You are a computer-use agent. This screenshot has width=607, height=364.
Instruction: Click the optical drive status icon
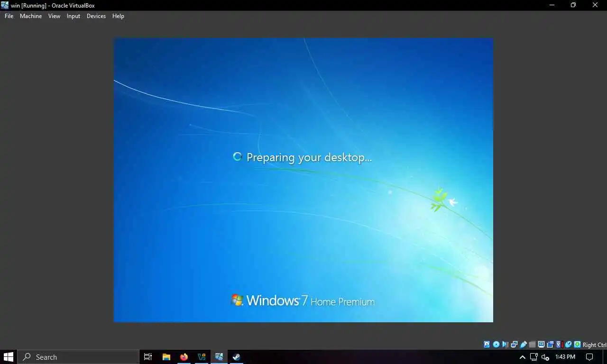(x=496, y=345)
